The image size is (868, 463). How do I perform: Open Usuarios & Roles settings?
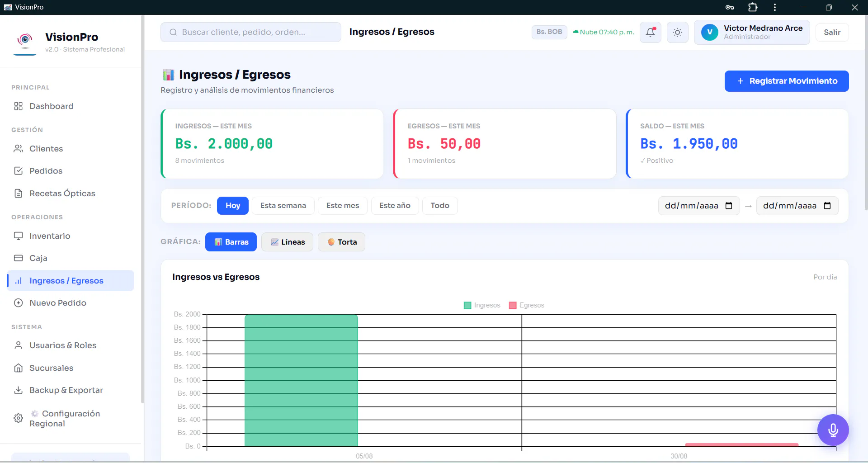click(71, 345)
